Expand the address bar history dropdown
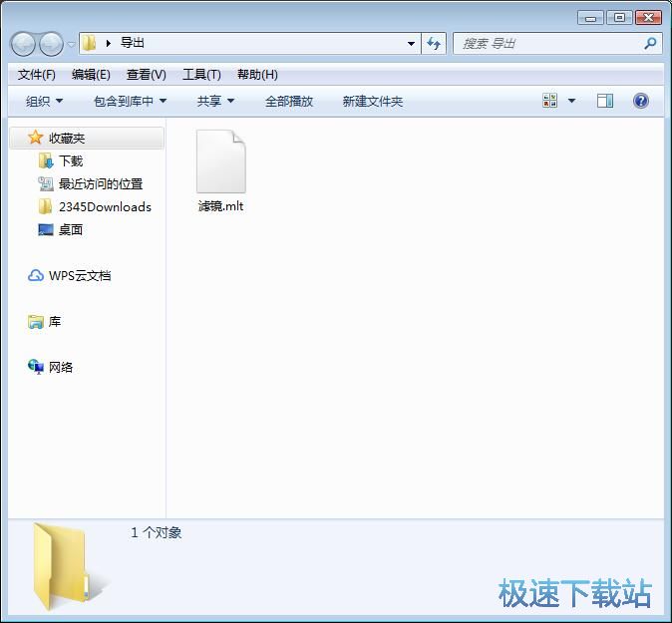This screenshot has width=672, height=623. pos(411,44)
